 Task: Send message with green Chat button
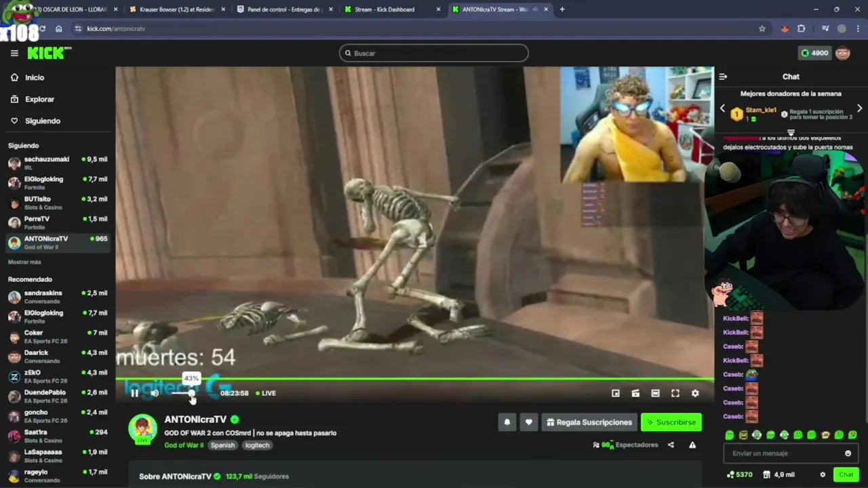pos(846,474)
